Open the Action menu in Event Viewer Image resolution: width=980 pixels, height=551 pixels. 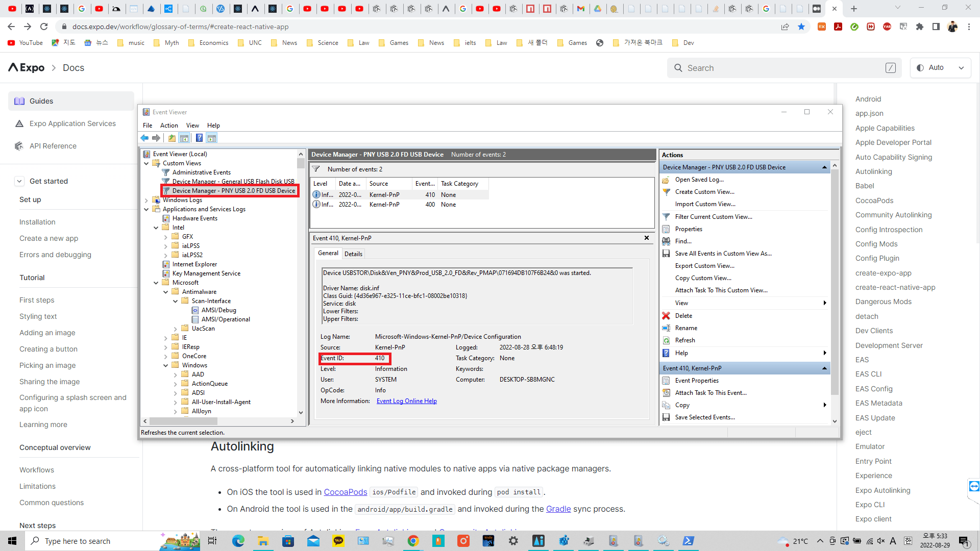[169, 126]
